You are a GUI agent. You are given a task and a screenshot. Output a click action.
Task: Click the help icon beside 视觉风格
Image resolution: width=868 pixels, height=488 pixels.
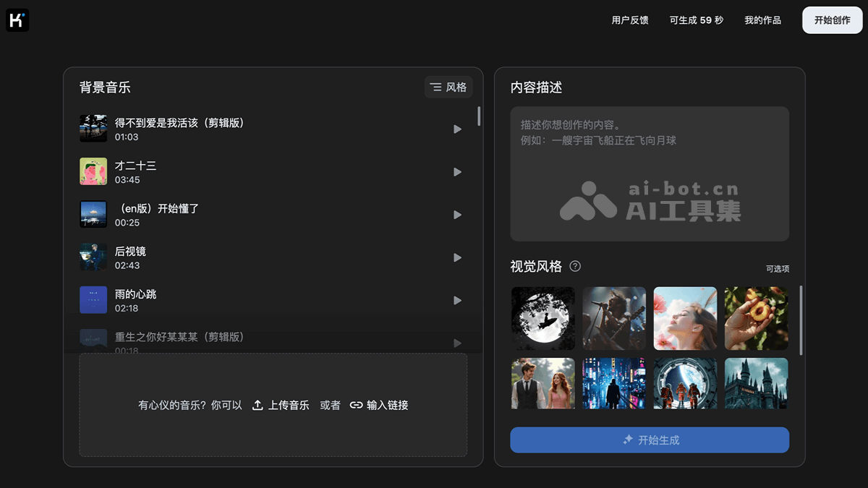[575, 266]
